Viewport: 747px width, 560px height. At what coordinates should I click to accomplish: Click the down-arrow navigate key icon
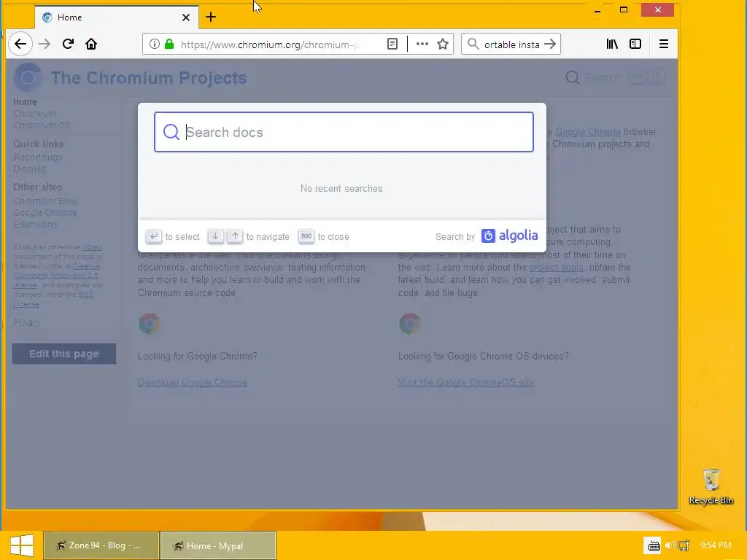pyautogui.click(x=215, y=236)
